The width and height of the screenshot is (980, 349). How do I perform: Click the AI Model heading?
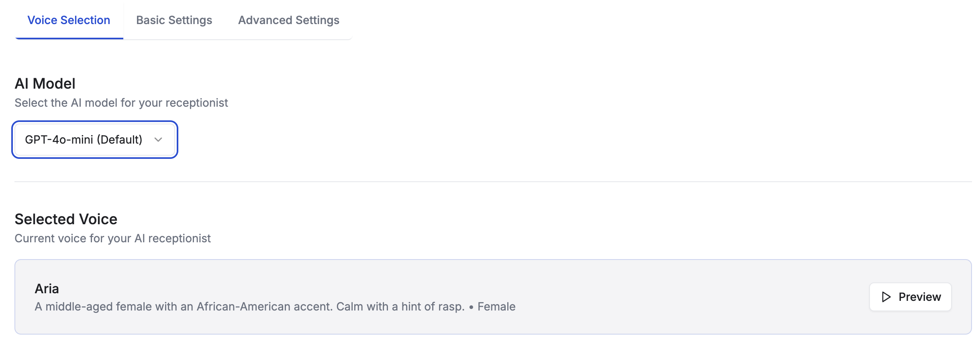45,83
